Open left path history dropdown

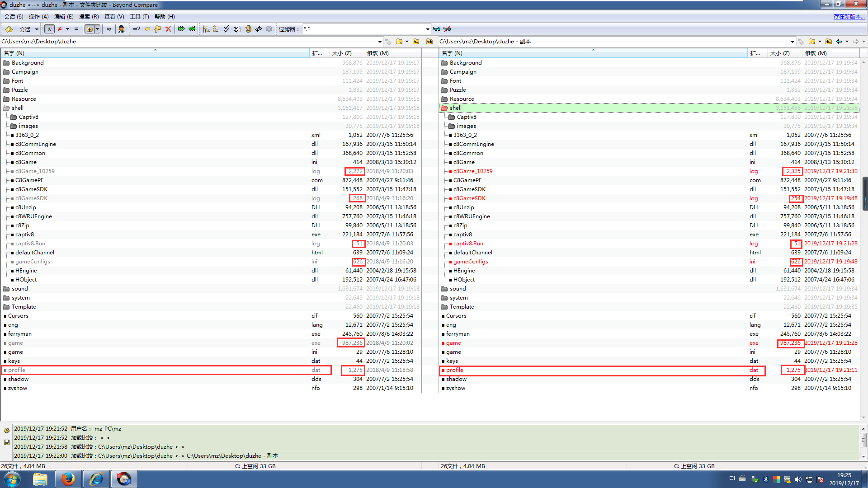tap(380, 42)
